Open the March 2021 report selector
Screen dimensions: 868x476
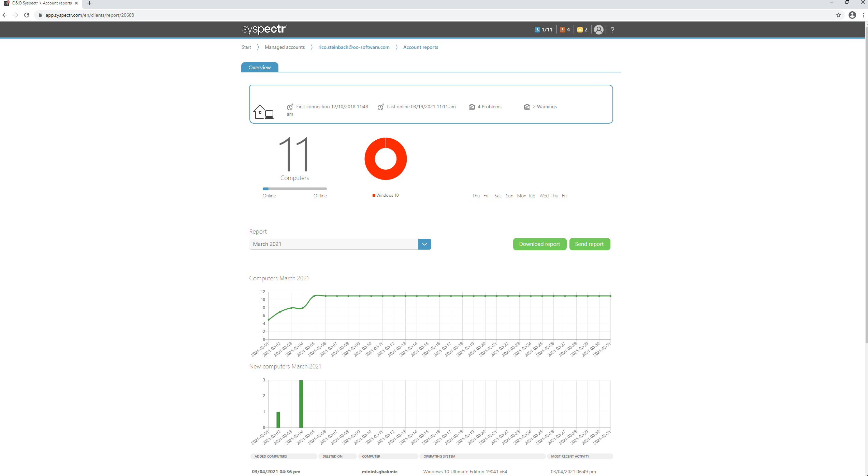pyautogui.click(x=334, y=244)
